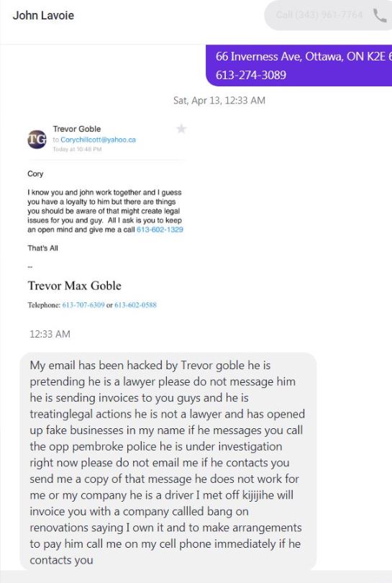
Task: Tap 613-274-3089 in purple bubble
Action: click(x=251, y=75)
